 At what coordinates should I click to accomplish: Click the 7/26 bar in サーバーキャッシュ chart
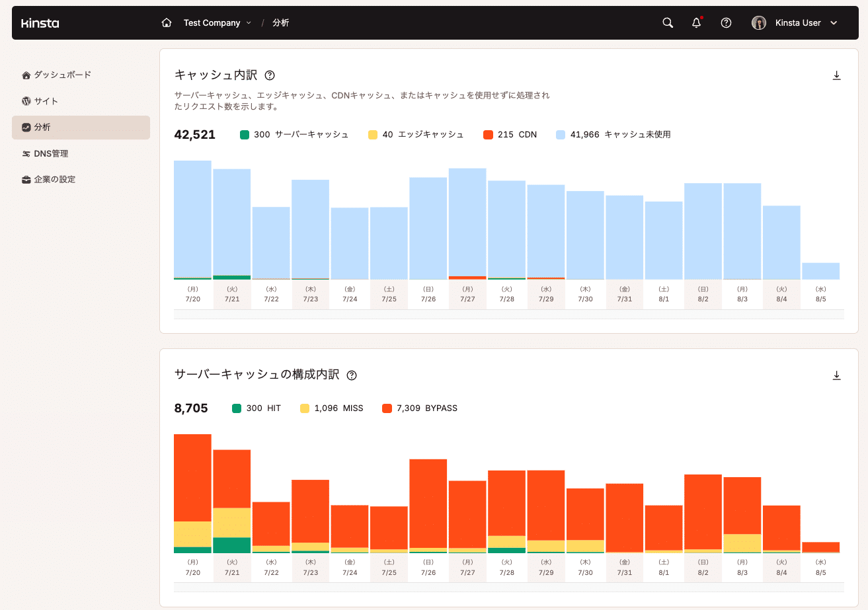tap(428, 506)
